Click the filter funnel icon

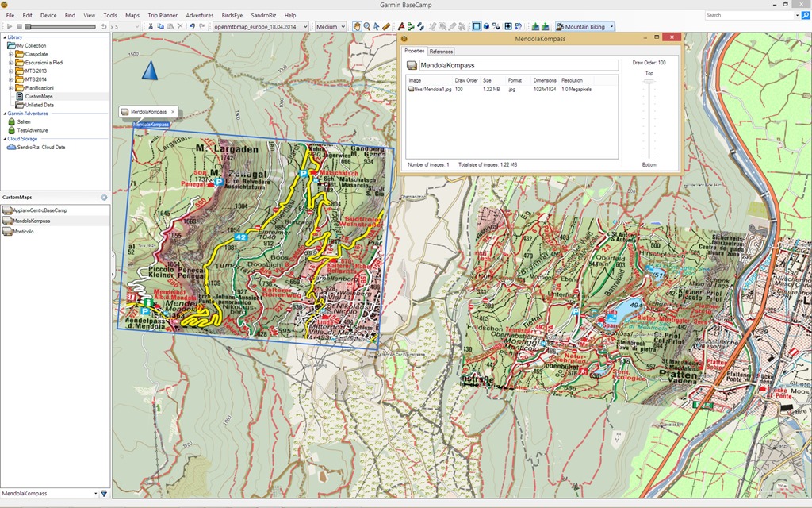pos(104,494)
